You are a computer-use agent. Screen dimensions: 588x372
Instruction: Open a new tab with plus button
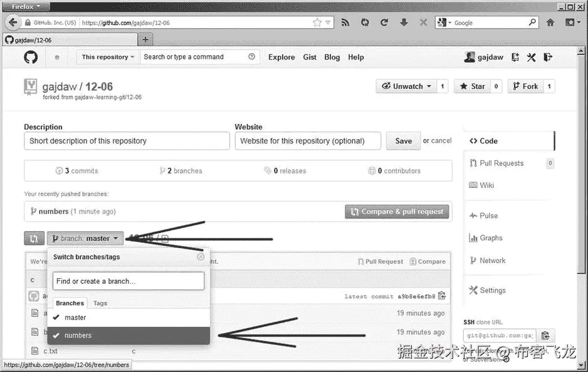[145, 39]
